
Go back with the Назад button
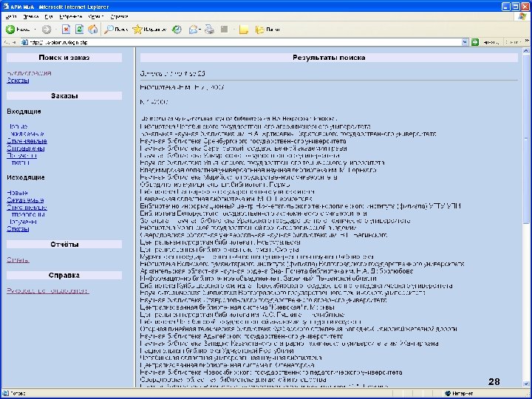[x=18, y=30]
